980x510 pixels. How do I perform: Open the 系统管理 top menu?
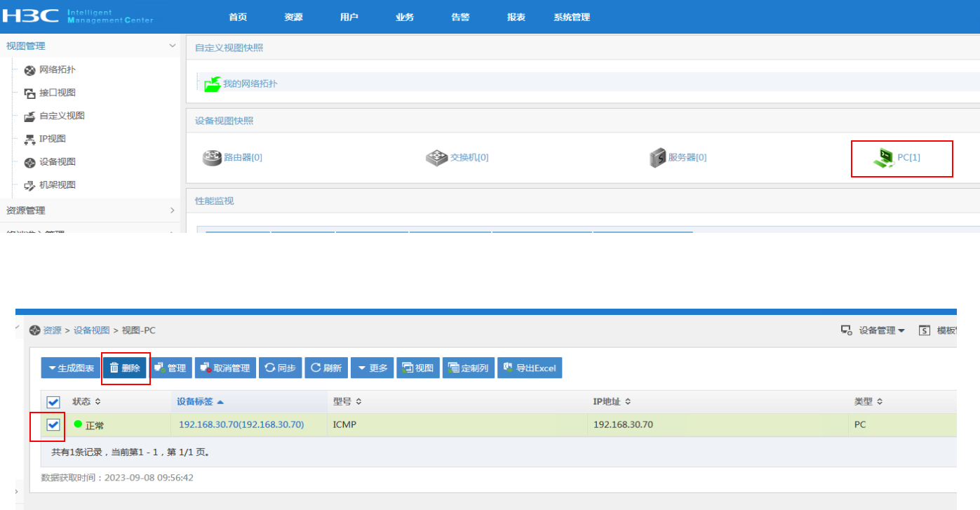click(x=572, y=17)
